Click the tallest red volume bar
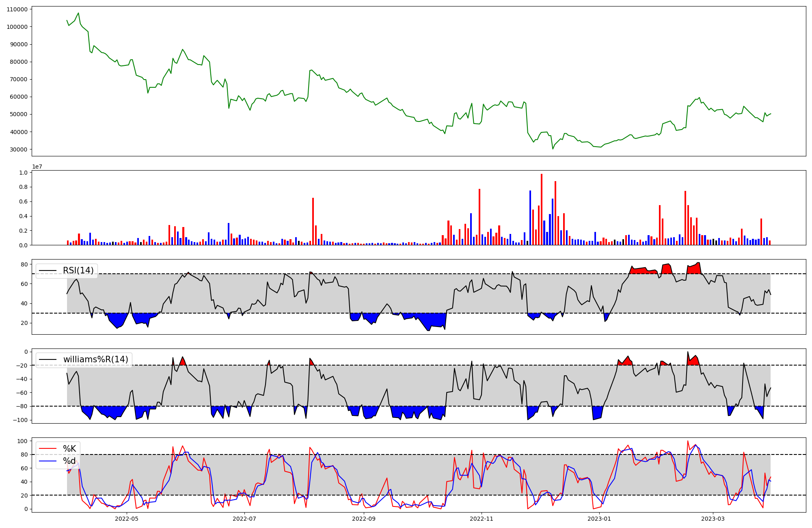 coord(541,209)
